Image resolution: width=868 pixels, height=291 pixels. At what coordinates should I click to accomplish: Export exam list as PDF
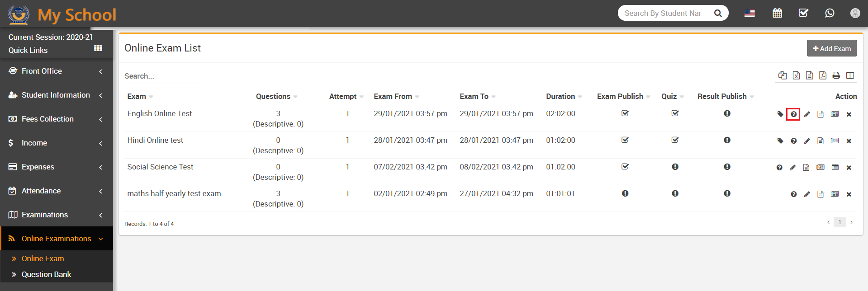click(x=823, y=75)
